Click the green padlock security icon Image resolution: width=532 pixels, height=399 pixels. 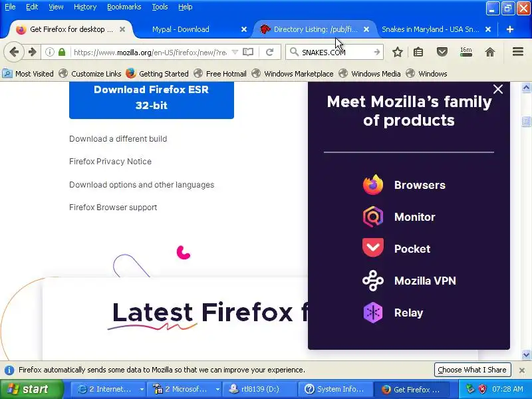pos(61,52)
